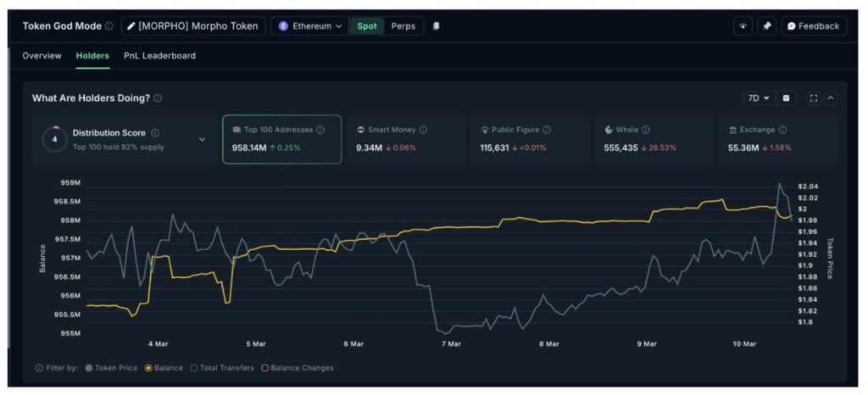This screenshot has width=868, height=395.
Task: Open the PnL Leaderboard tab
Action: (x=159, y=56)
